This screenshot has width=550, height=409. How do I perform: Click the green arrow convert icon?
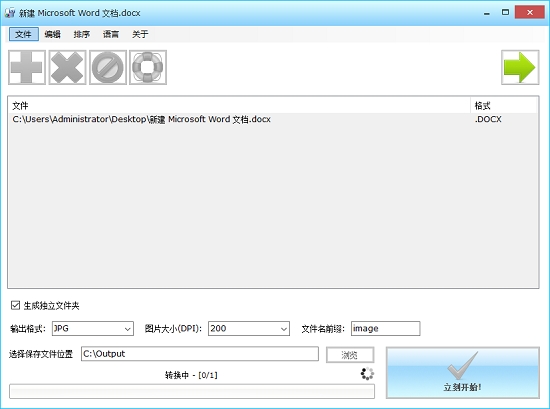click(520, 67)
